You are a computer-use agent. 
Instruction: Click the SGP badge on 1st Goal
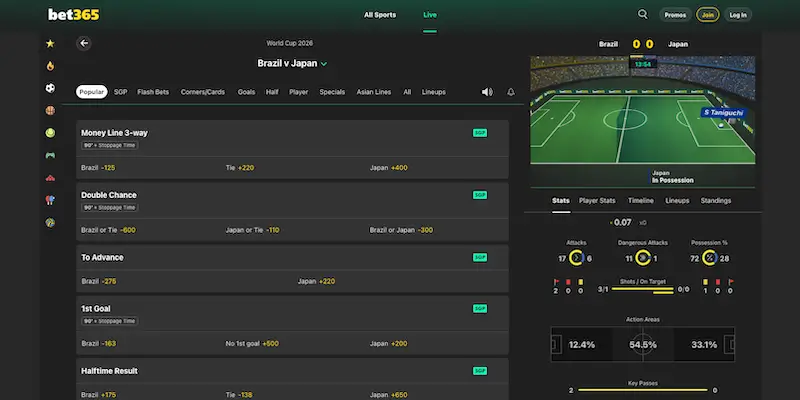click(x=480, y=308)
